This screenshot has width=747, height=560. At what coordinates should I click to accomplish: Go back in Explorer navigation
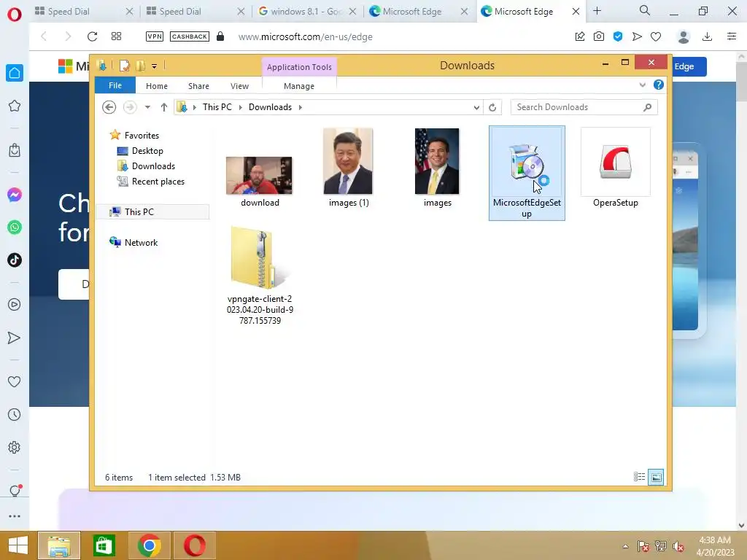pyautogui.click(x=109, y=107)
